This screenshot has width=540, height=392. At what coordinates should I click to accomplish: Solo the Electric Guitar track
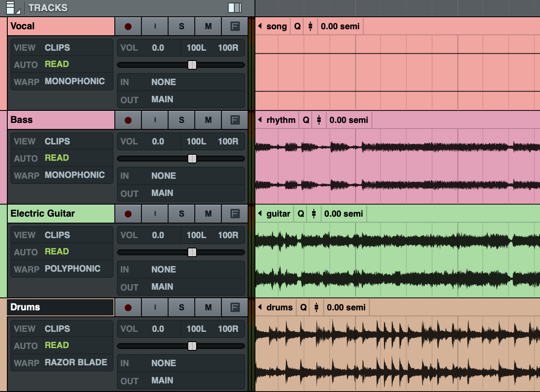click(x=181, y=214)
